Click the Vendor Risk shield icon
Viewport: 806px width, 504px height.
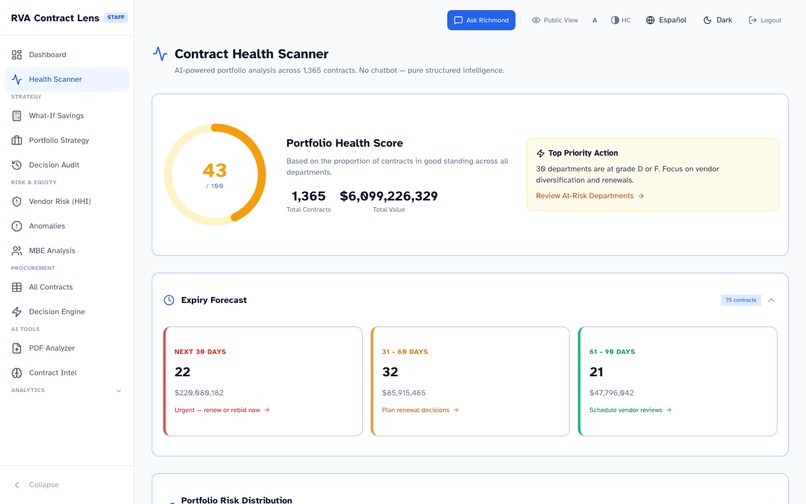tap(17, 202)
